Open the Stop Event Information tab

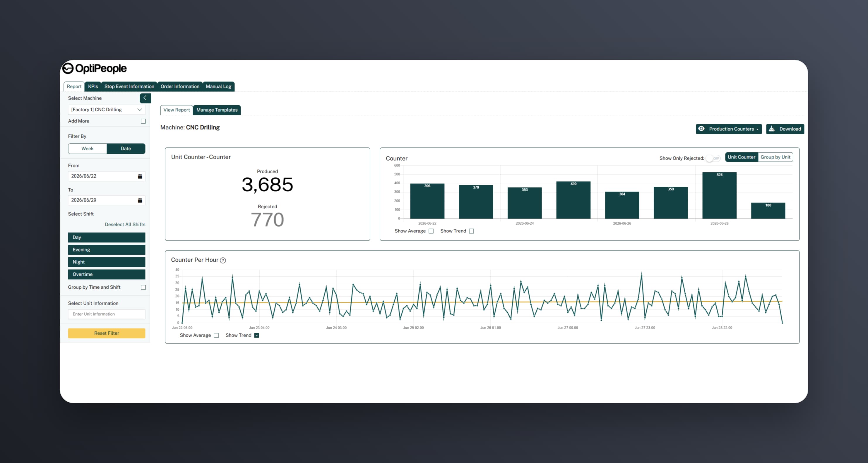[x=129, y=86]
